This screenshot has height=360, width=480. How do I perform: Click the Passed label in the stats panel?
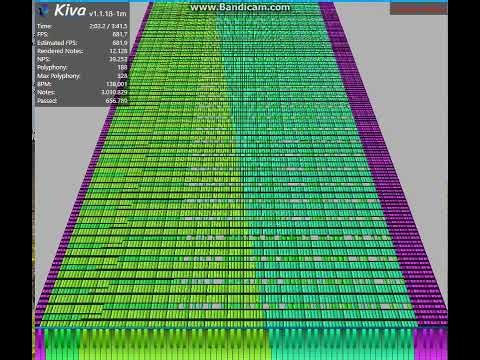tap(47, 101)
